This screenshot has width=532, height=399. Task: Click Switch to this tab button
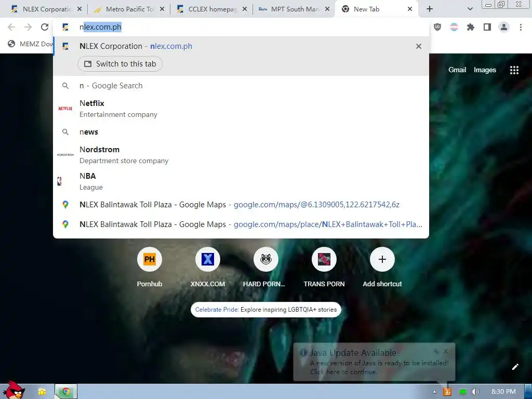click(x=120, y=64)
